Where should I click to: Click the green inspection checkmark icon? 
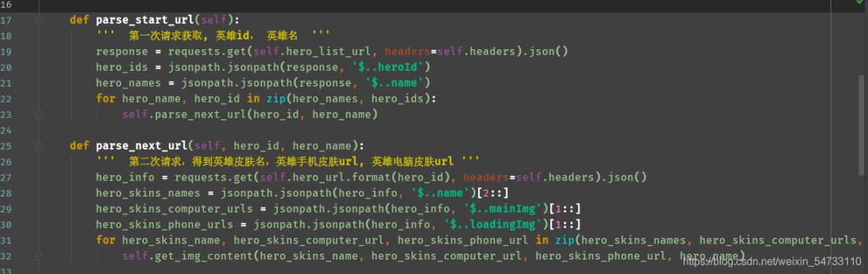859,4
